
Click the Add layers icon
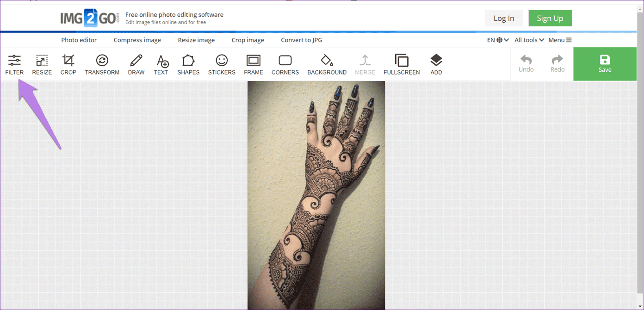[x=436, y=64]
